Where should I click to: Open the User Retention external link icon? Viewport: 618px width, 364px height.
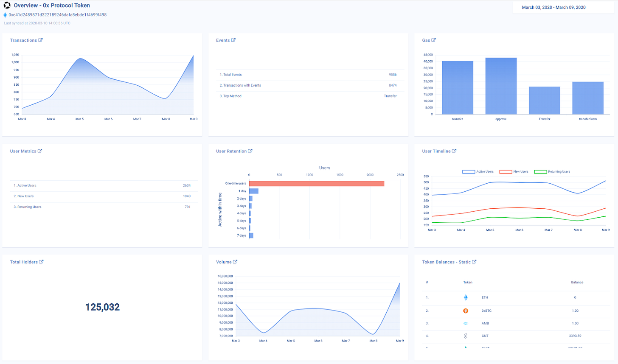point(250,151)
